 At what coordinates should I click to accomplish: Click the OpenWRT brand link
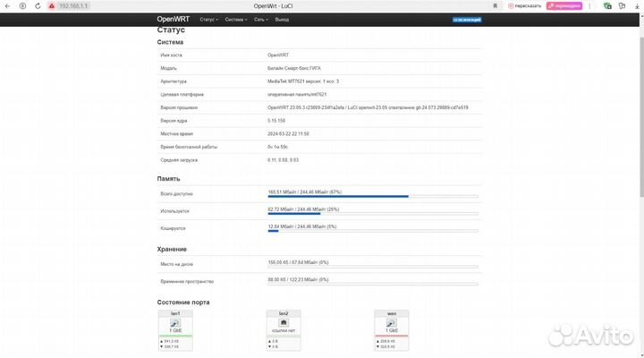(174, 19)
